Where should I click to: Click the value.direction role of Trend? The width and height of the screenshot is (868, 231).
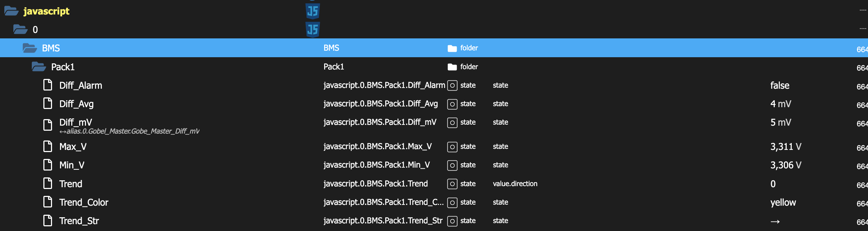click(x=515, y=184)
